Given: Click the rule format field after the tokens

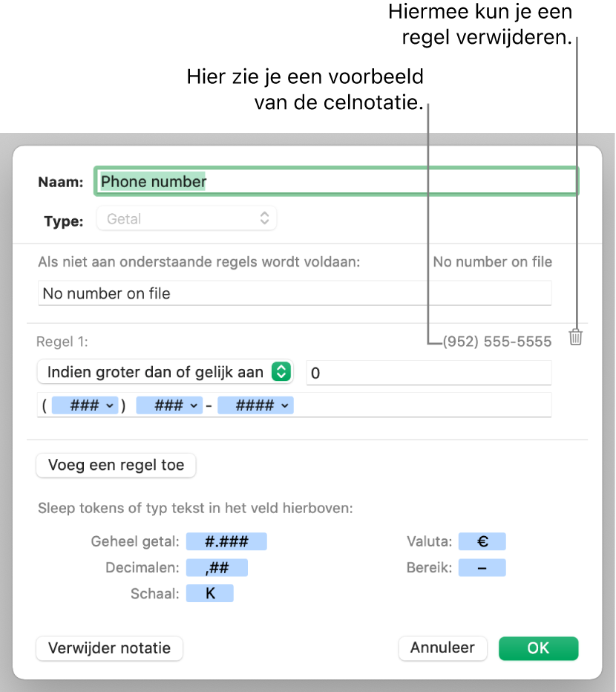Looking at the screenshot, I should coord(423,406).
